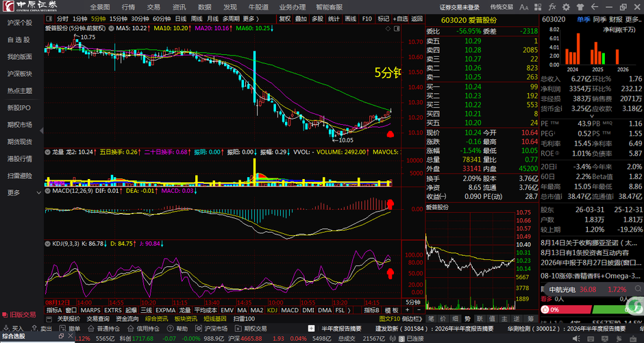The image size is (644, 343).
Task: Open 模板 template dropdown
Action: tap(391, 310)
